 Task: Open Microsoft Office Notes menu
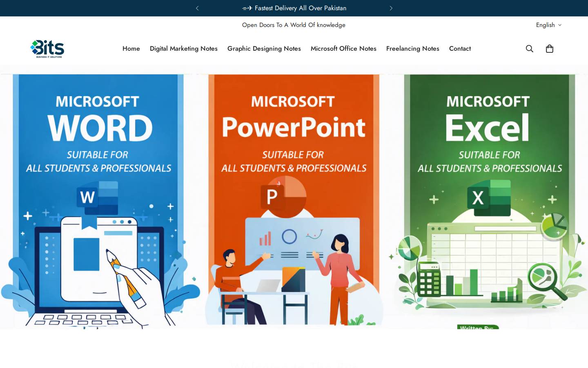(343, 49)
